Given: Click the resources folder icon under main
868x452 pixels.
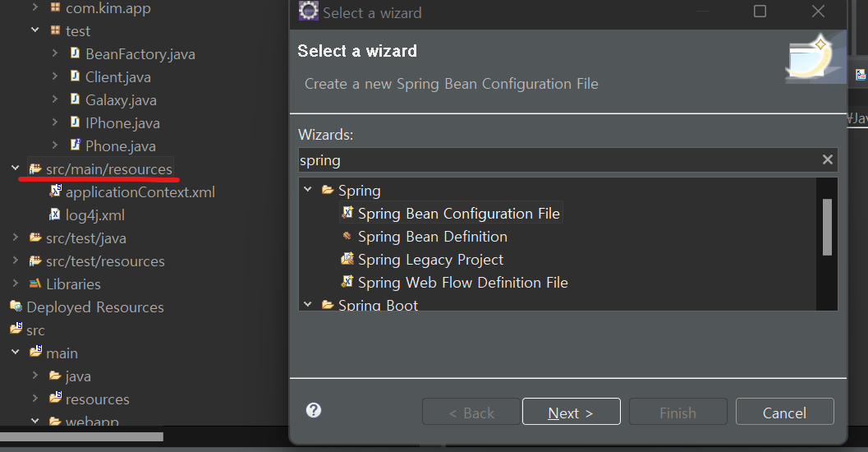Looking at the screenshot, I should [55, 398].
